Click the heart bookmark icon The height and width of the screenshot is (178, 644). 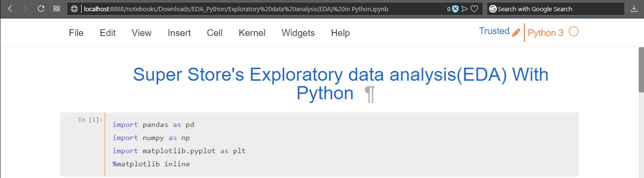click(474, 9)
